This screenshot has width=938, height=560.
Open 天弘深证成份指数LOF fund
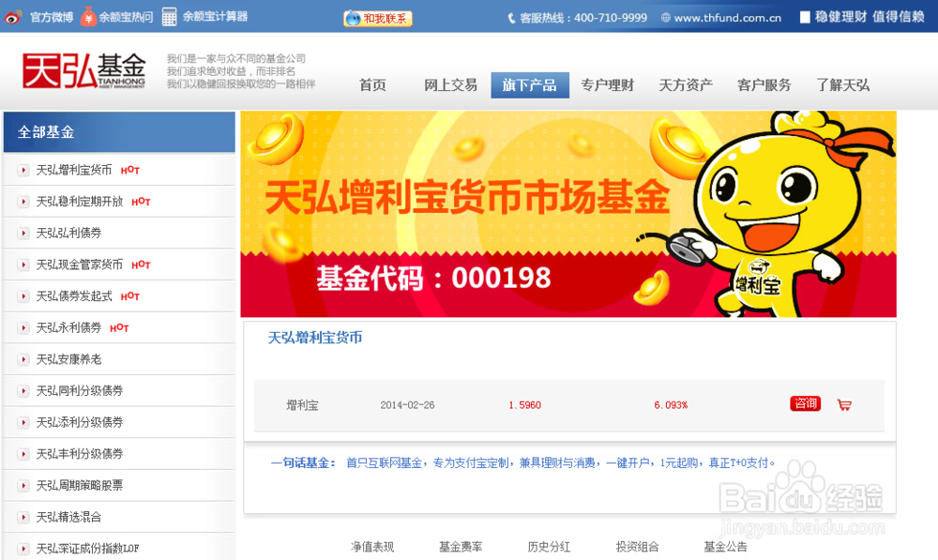[x=87, y=549]
